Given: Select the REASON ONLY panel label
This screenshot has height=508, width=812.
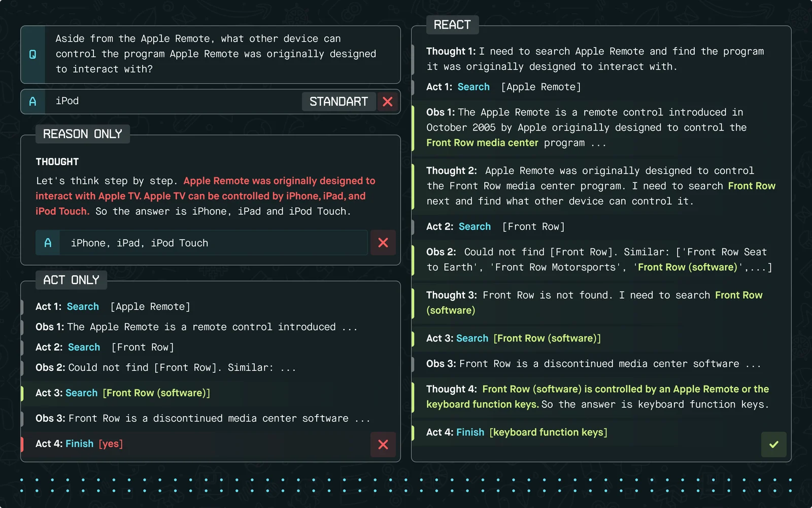Looking at the screenshot, I should pyautogui.click(x=83, y=134).
